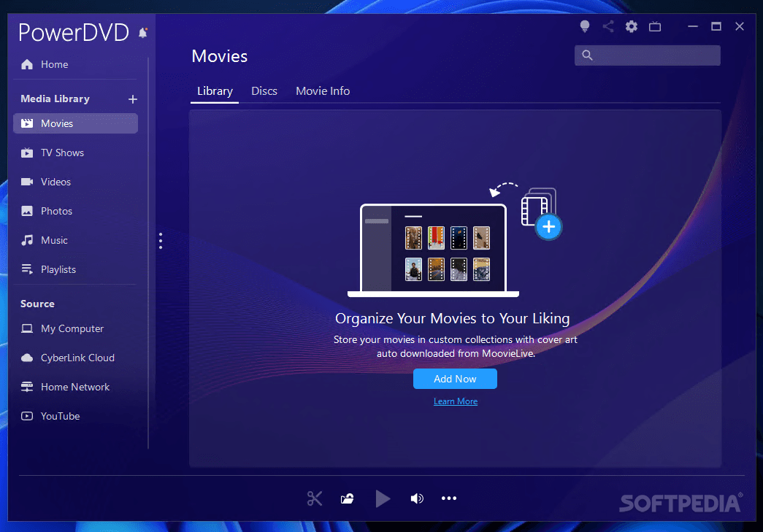Switch to the Movie Info tab
763x532 pixels.
coord(323,91)
